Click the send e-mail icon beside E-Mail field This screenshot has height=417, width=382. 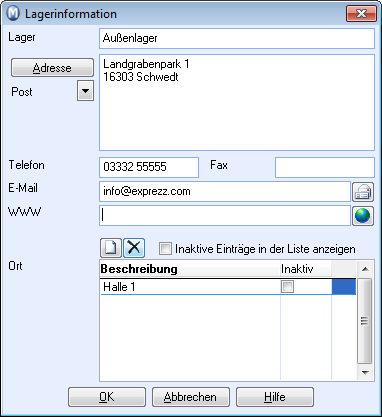tap(363, 192)
